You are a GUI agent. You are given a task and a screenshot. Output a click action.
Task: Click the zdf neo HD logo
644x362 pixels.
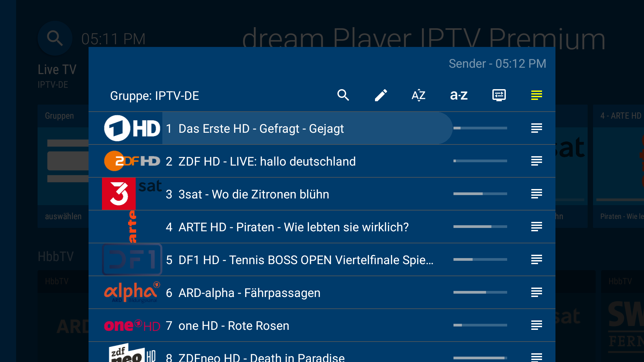coord(132,353)
